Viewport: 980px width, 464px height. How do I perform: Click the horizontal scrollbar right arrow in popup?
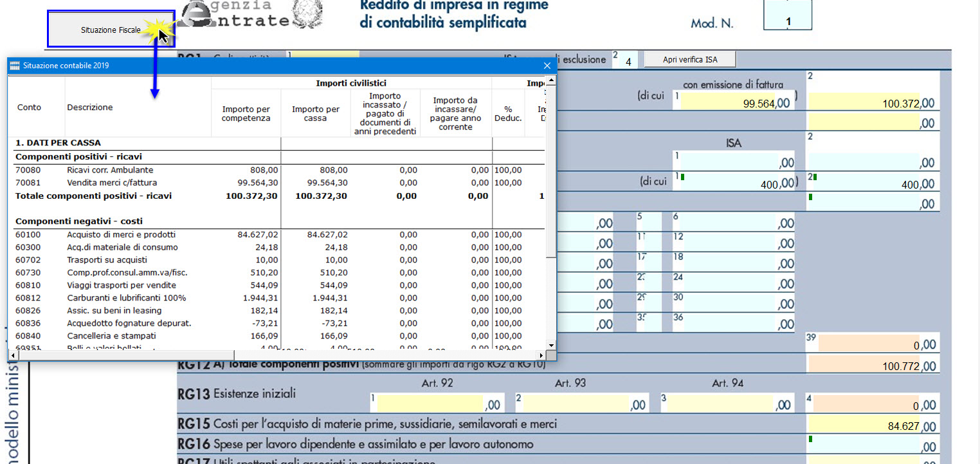pos(541,355)
